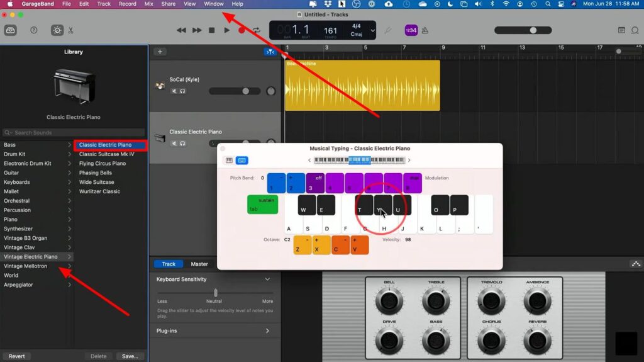Click the Revert button
644x362 pixels.
coord(17,356)
